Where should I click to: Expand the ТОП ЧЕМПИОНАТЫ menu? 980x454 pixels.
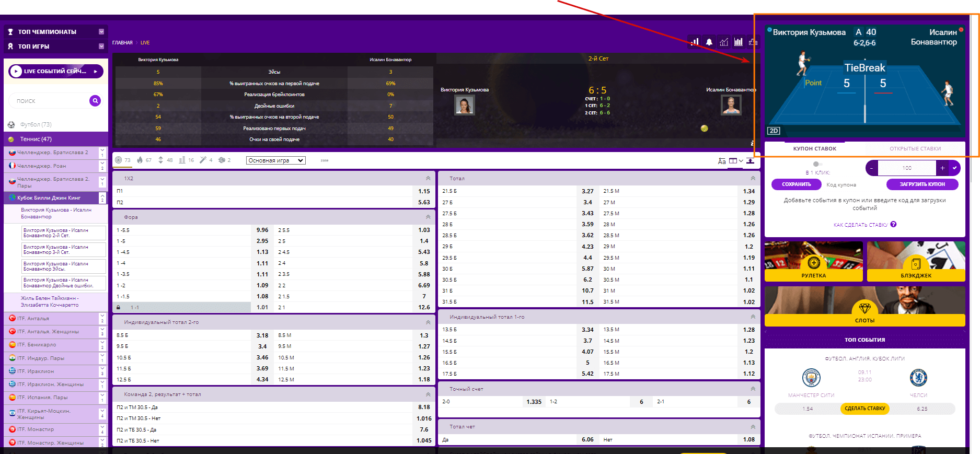[x=55, y=32]
